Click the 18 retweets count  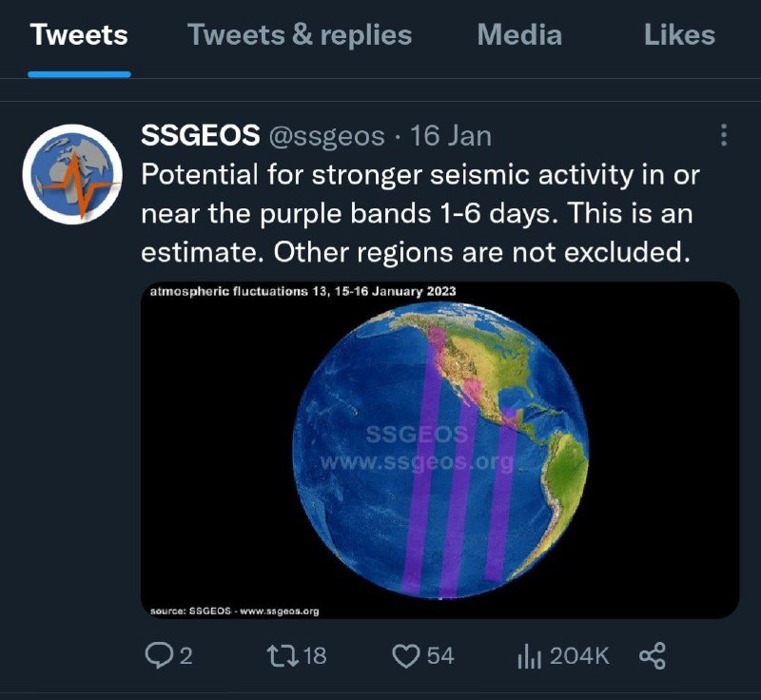click(315, 656)
